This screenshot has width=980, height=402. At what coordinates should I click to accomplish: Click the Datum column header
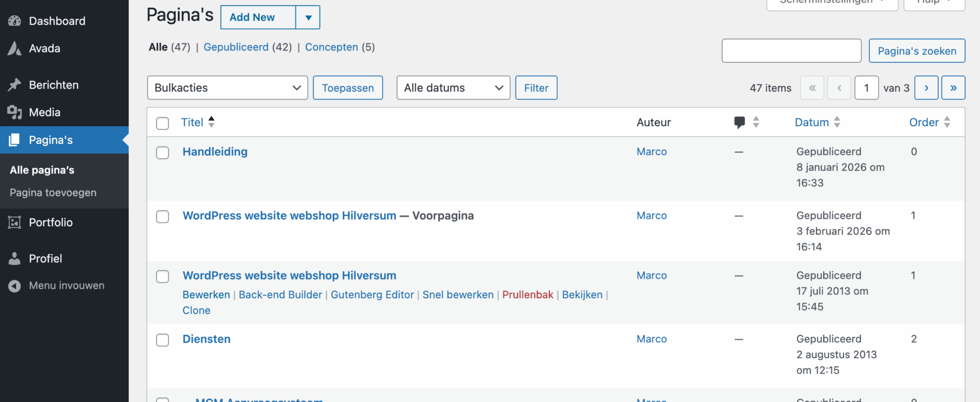click(x=812, y=122)
